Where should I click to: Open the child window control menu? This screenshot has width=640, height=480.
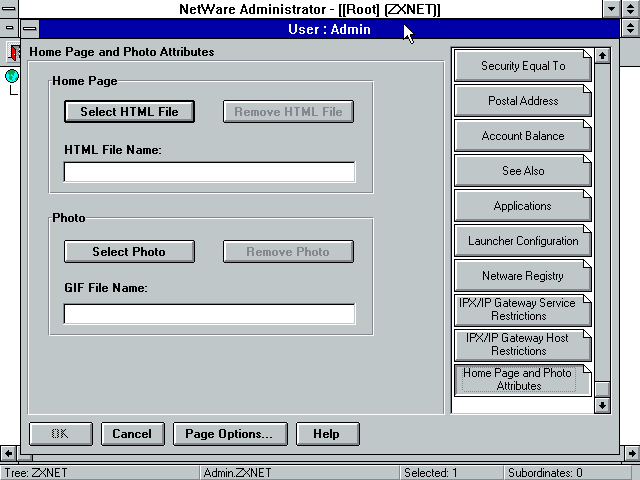point(9,28)
